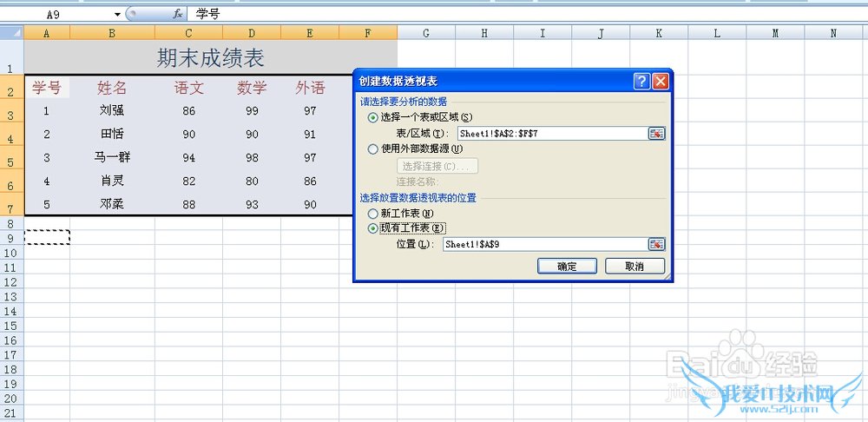
Task: Click the 取消 button
Action: [x=635, y=267]
